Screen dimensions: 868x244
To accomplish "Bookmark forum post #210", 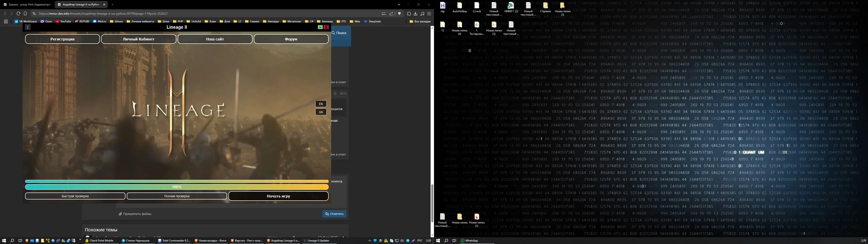I will [335, 94].
